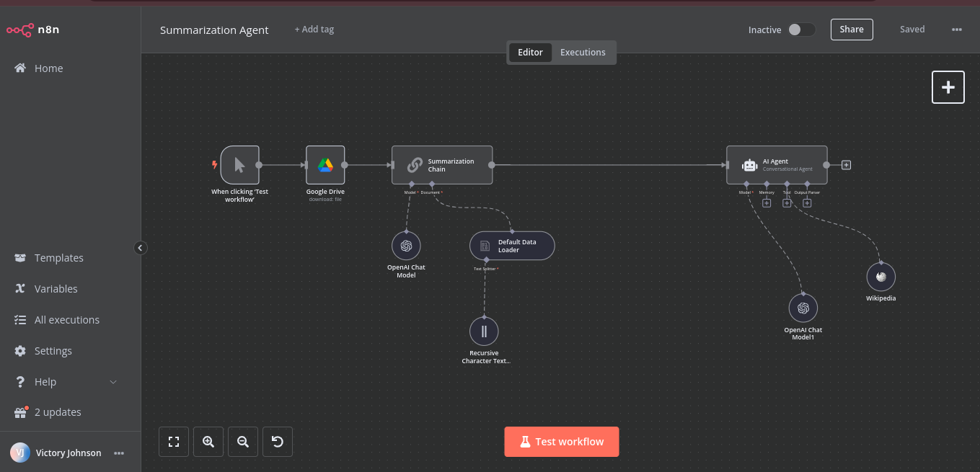
Task: Add a node with the plus button
Action: pos(948,87)
